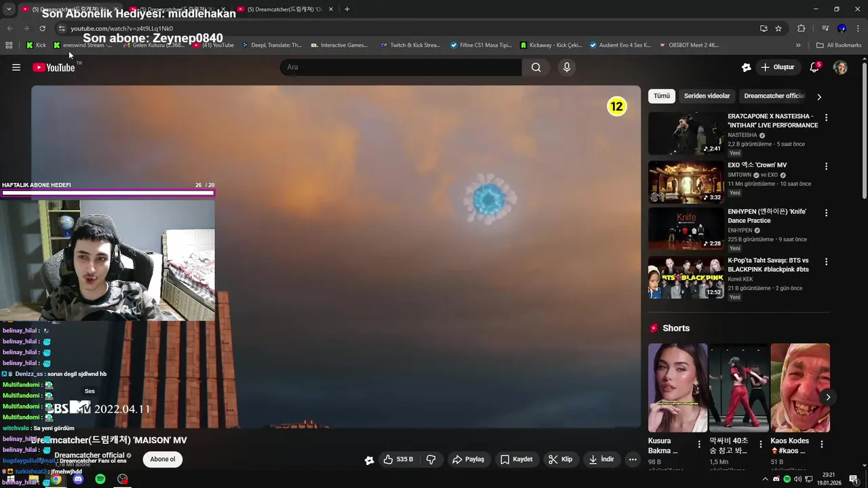Like the video with thumbs up
The height and width of the screenshot is (488, 868).
coord(398,460)
